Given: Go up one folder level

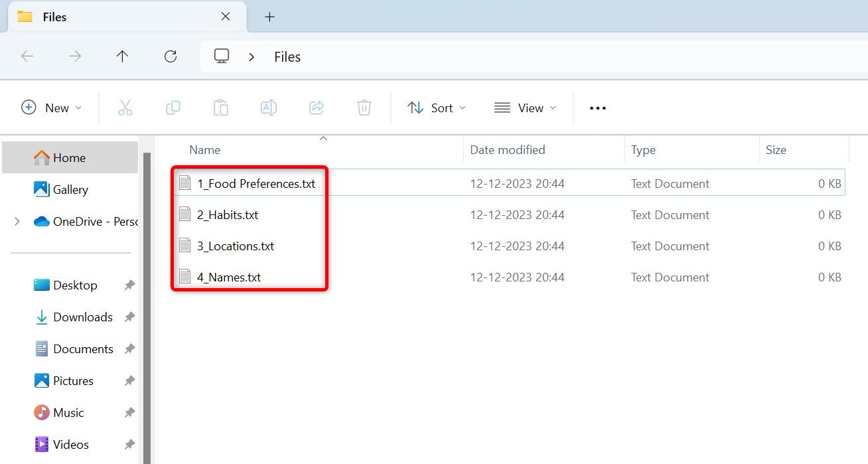Looking at the screenshot, I should [122, 57].
